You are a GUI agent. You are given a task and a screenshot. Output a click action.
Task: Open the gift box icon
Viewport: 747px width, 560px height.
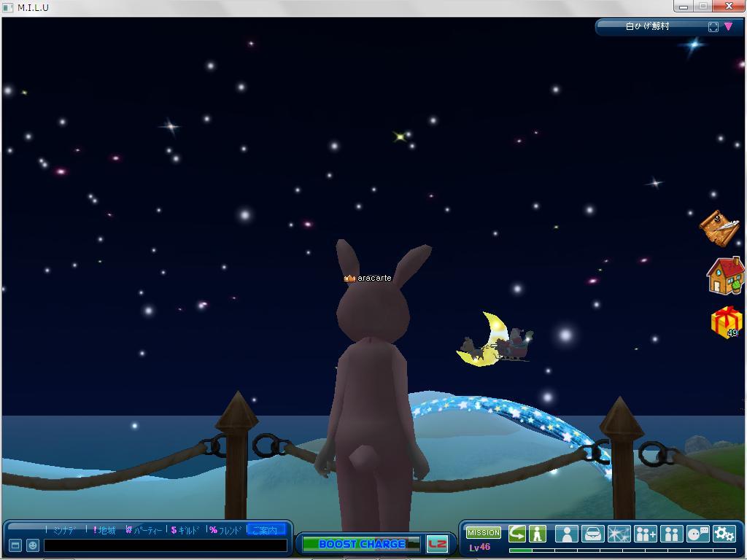pos(727,322)
